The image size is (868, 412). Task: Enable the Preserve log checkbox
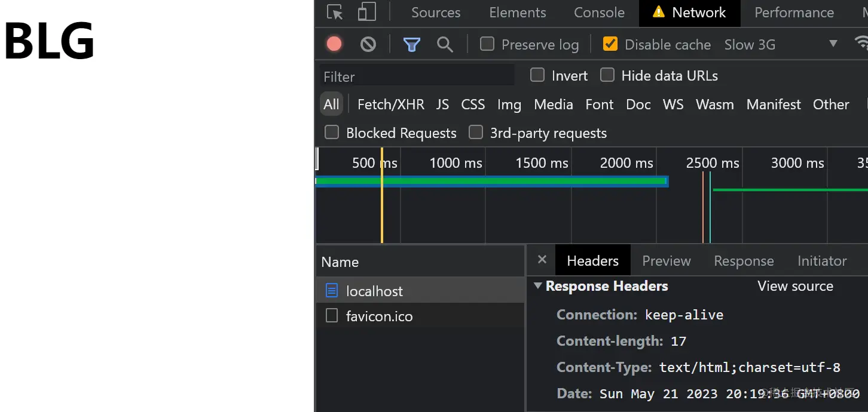pyautogui.click(x=487, y=44)
